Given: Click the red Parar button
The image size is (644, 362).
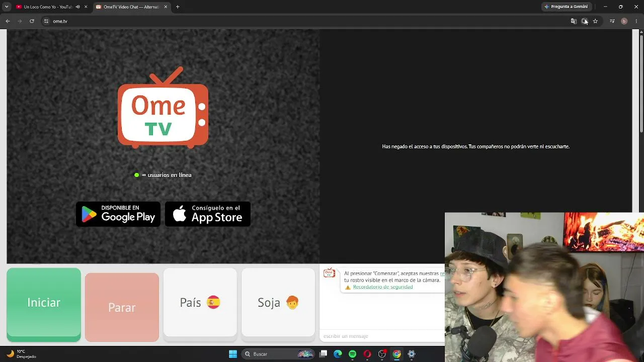Looking at the screenshot, I should [122, 307].
